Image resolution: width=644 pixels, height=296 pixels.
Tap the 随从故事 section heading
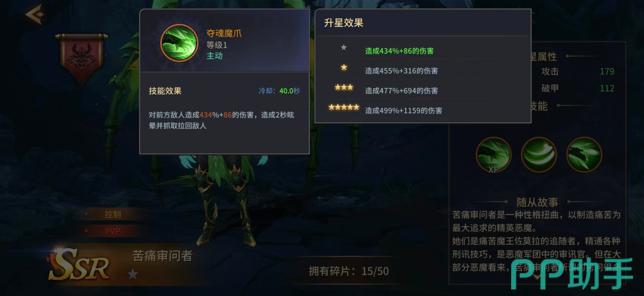tap(537, 202)
